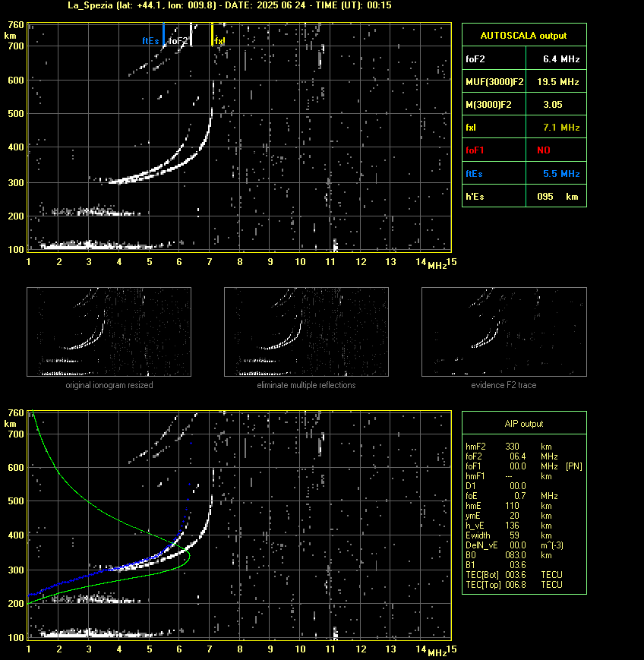The image size is (644, 660).
Task: Click the 760 km label of top ionogram
Action: 16,25
